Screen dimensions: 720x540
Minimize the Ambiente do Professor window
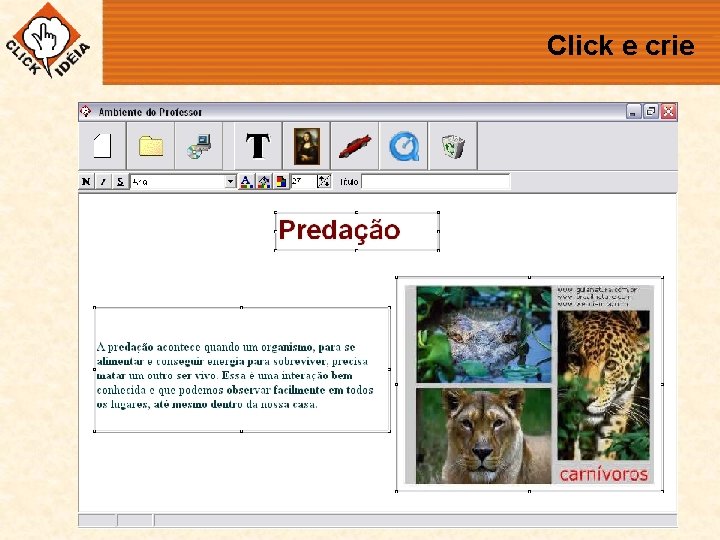[x=633, y=112]
